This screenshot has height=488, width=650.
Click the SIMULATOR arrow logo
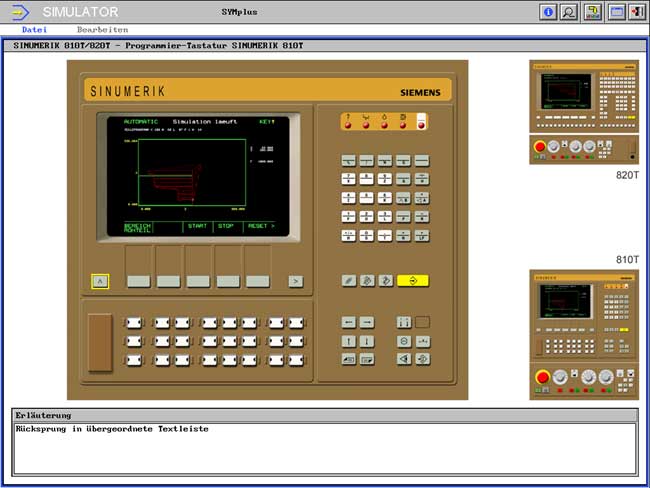coord(20,12)
